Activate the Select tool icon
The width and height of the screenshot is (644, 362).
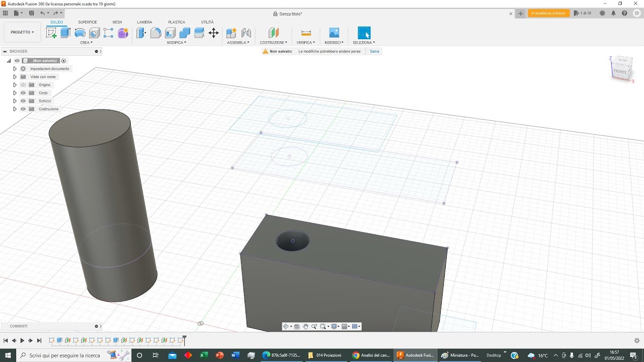click(x=364, y=33)
